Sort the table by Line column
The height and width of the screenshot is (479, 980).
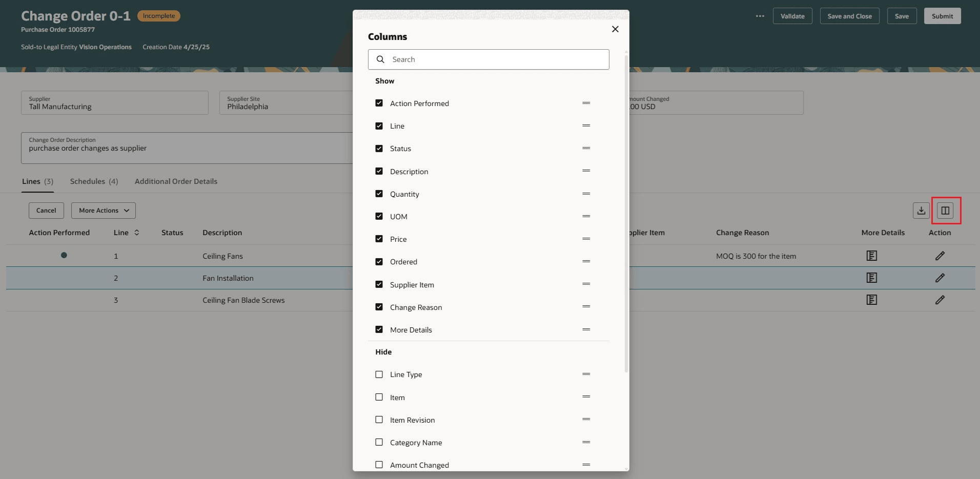click(x=136, y=232)
